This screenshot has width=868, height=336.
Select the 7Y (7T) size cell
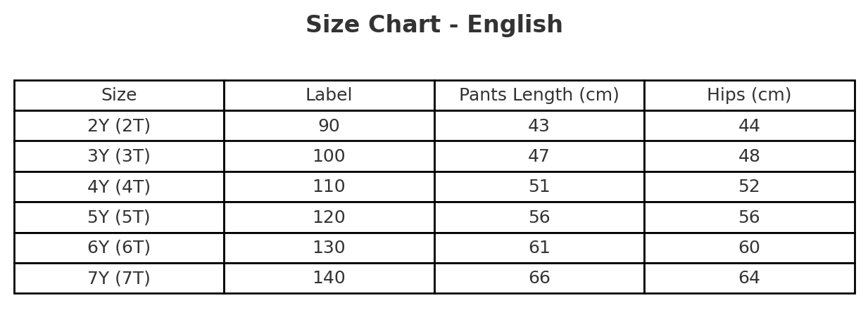pos(119,278)
